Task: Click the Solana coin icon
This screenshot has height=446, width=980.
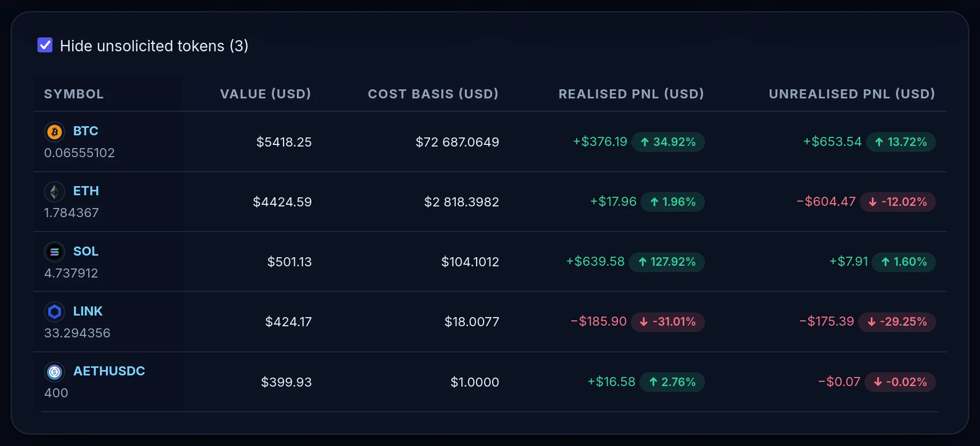Action: 55,251
